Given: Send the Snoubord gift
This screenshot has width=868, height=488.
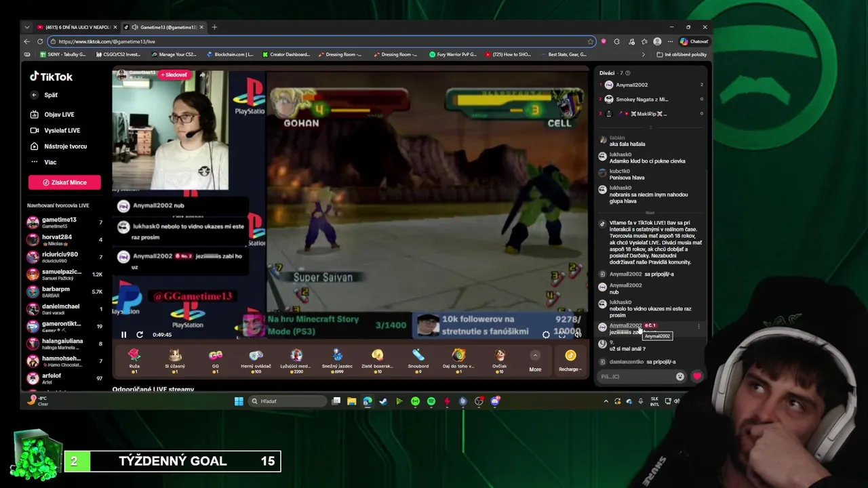Looking at the screenshot, I should [x=418, y=360].
